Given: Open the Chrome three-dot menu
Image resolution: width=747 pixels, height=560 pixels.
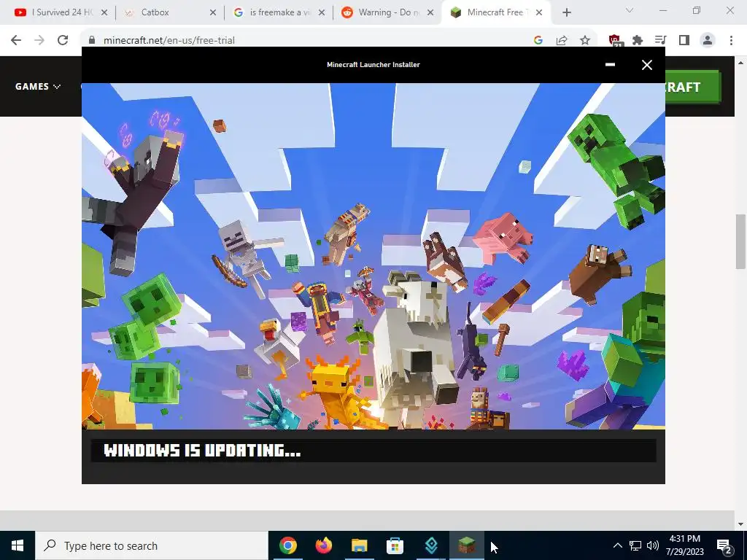Looking at the screenshot, I should (731, 40).
